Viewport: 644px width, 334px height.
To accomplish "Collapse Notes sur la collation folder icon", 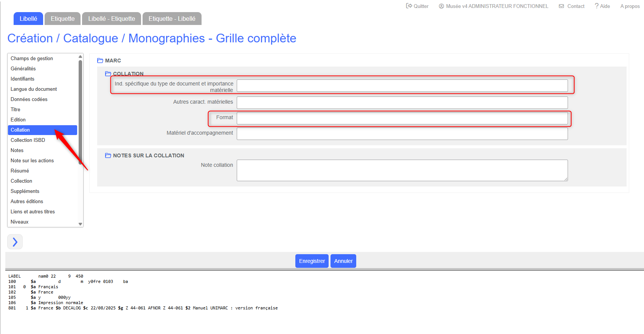I will (x=108, y=155).
